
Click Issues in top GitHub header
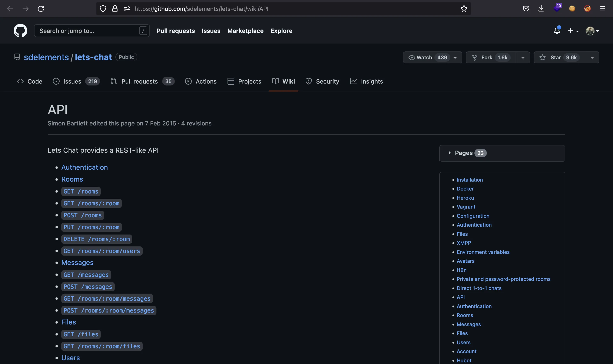tap(211, 31)
